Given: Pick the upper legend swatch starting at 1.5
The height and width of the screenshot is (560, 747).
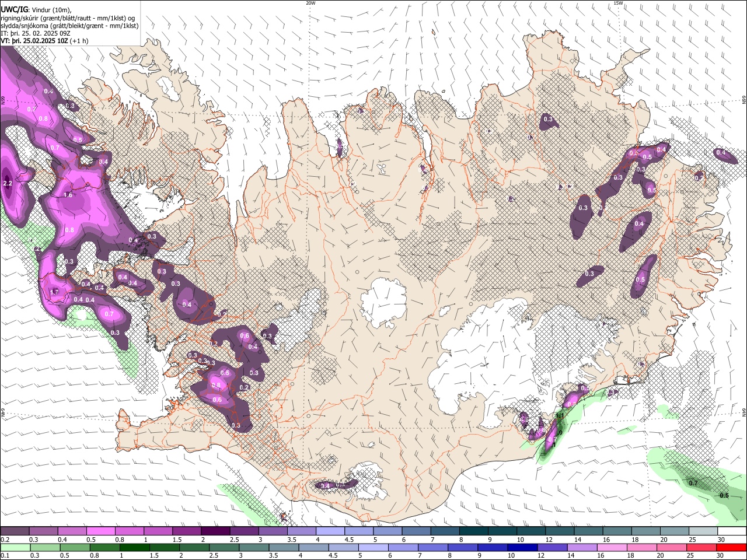Looking at the screenshot, I should [x=187, y=531].
